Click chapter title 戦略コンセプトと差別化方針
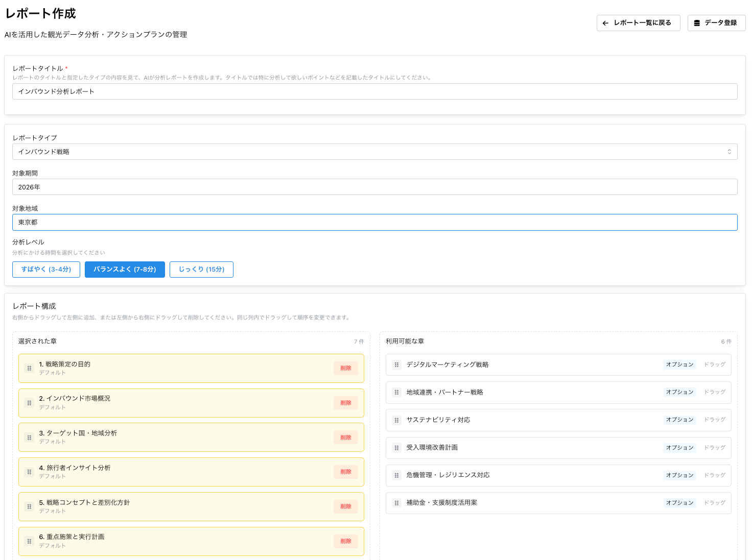The image size is (752, 560). pyautogui.click(x=84, y=502)
